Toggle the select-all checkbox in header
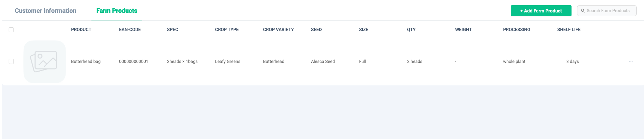Screen dimensions: 644x139 (11, 30)
